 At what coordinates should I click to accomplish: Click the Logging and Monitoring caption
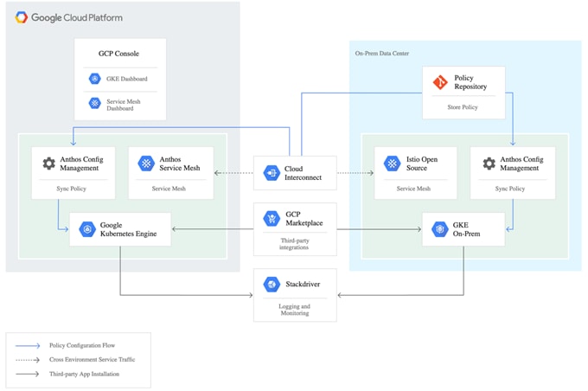(294, 310)
